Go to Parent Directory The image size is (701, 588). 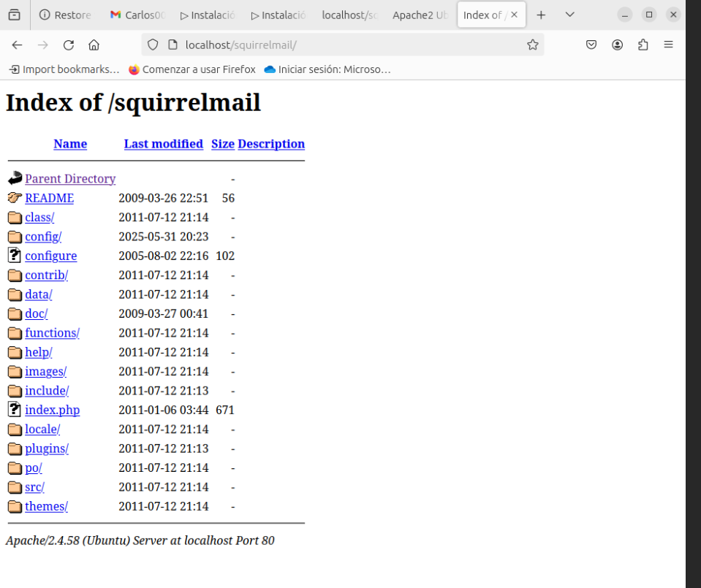[x=70, y=179]
